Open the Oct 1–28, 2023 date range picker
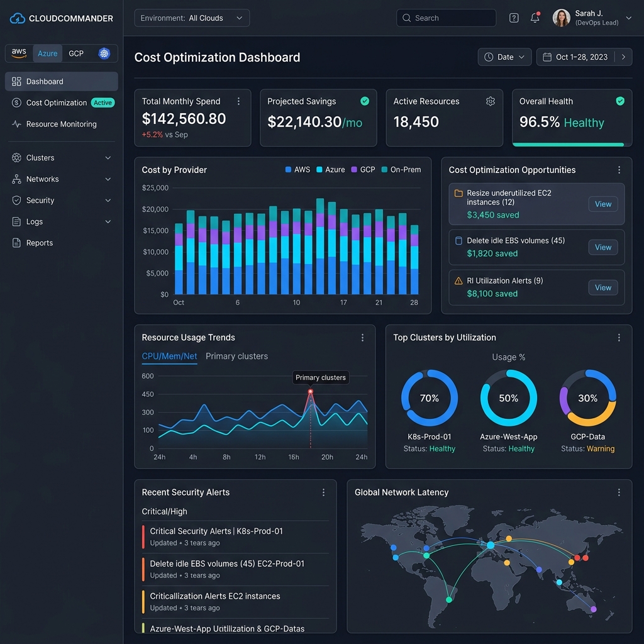Screen dimensions: 644x644 (x=575, y=57)
